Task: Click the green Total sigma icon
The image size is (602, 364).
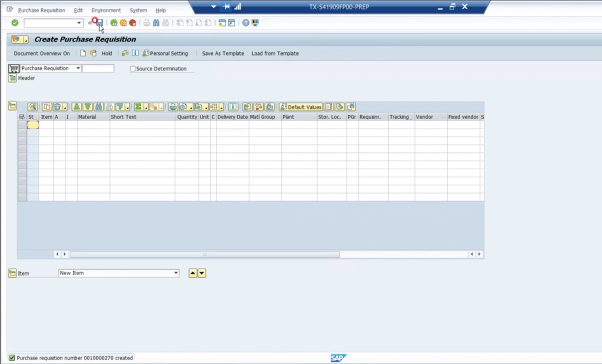Action: [x=139, y=107]
